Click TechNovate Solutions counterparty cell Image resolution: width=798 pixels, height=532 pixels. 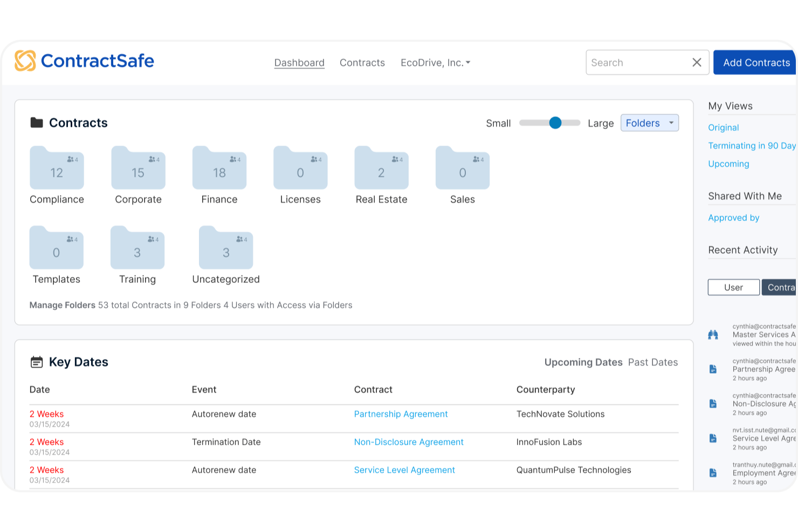click(x=560, y=414)
